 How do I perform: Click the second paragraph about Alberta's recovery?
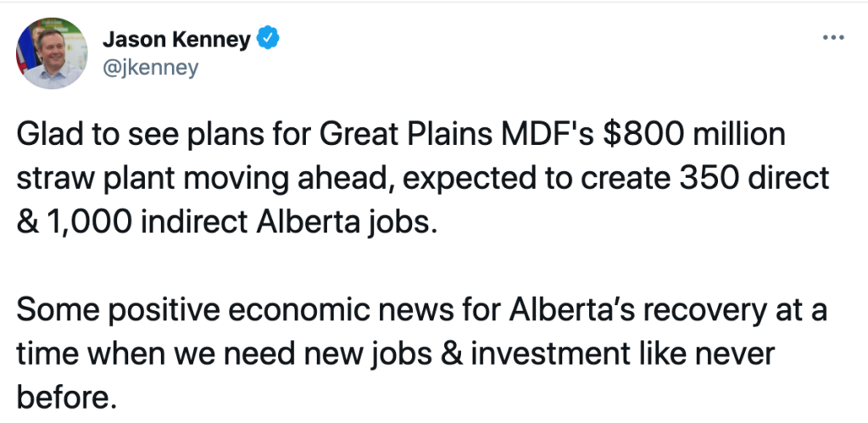(x=422, y=353)
